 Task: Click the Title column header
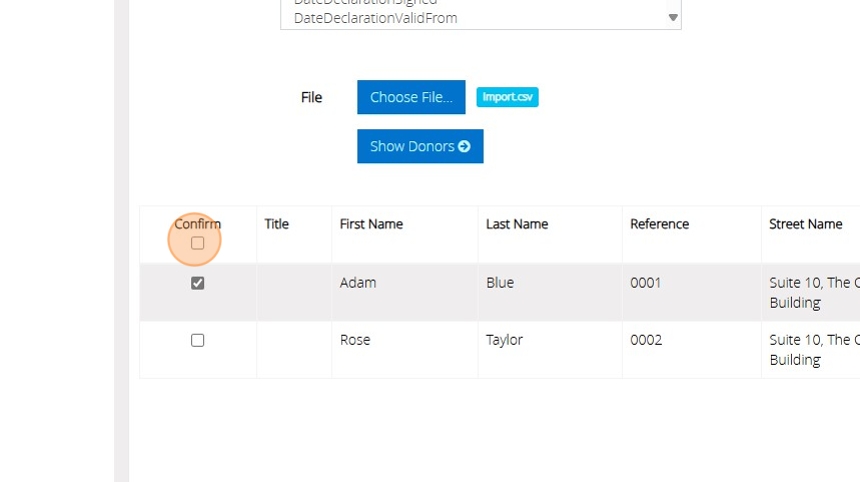point(276,224)
